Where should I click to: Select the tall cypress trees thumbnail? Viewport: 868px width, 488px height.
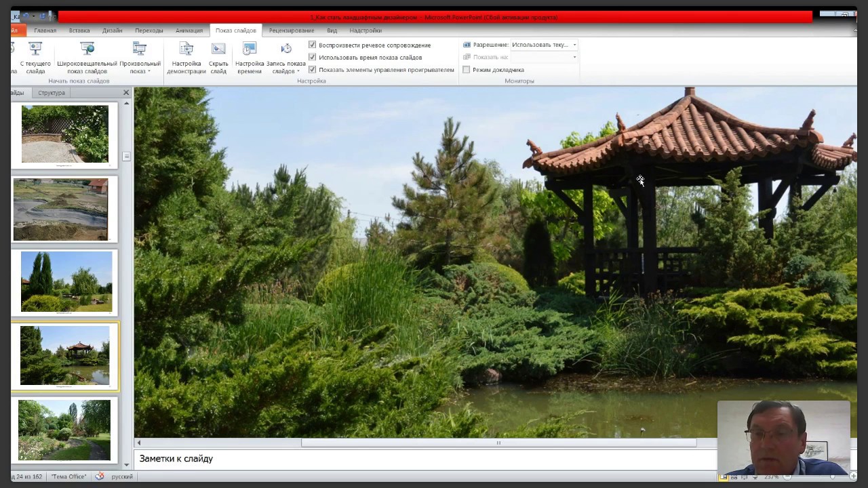[66, 282]
